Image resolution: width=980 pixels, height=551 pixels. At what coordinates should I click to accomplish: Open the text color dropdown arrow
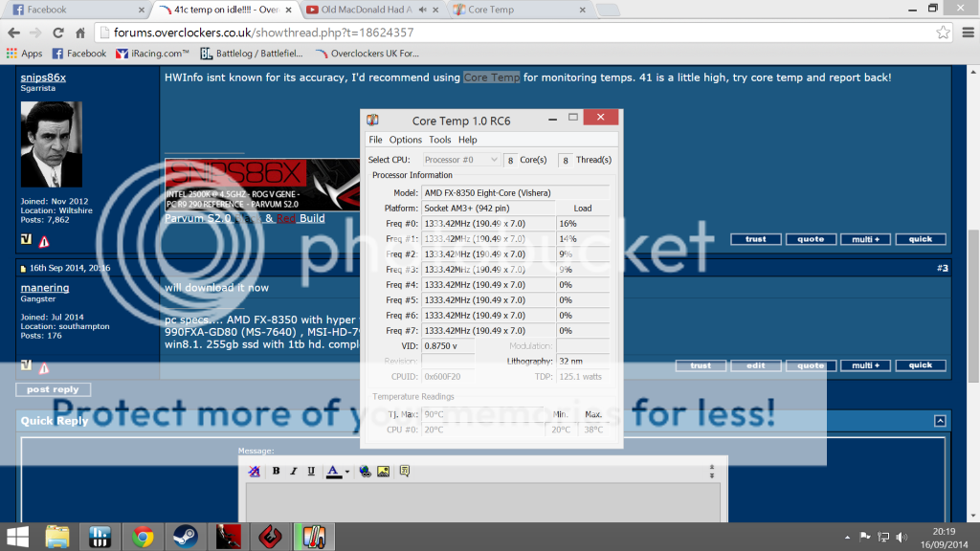pyautogui.click(x=347, y=473)
